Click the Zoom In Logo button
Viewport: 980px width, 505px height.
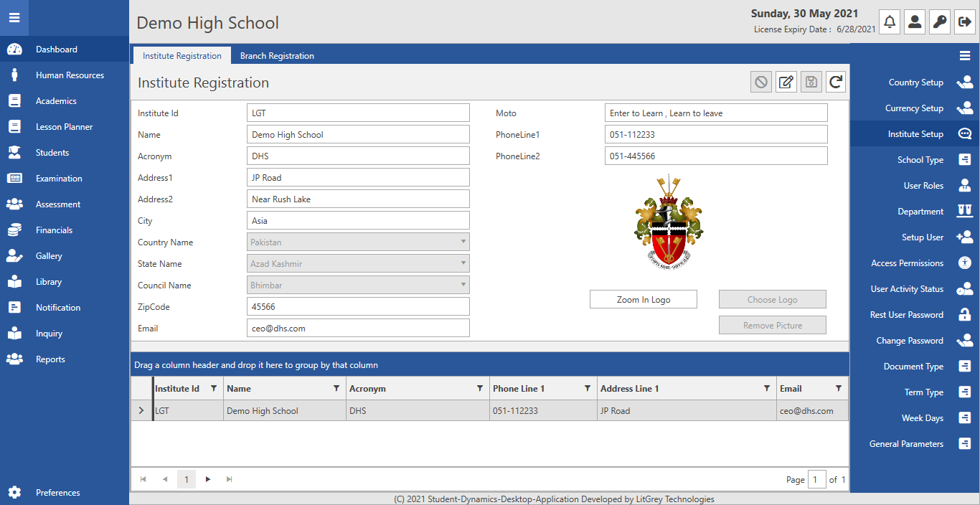click(644, 300)
